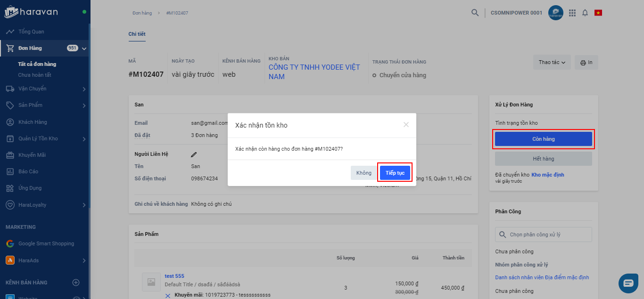Viewport: 644px width, 299px height.
Task: Open Khách Hàng menu item
Action: click(33, 122)
